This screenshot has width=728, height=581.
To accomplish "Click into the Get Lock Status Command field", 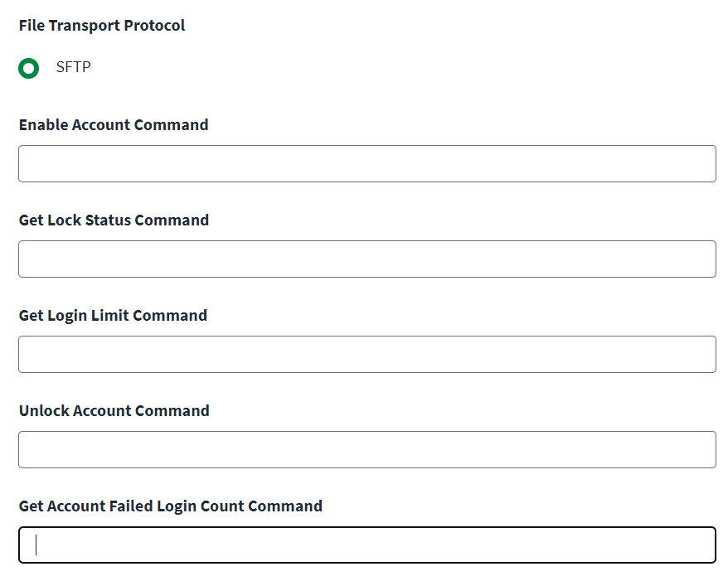I will point(367,259).
